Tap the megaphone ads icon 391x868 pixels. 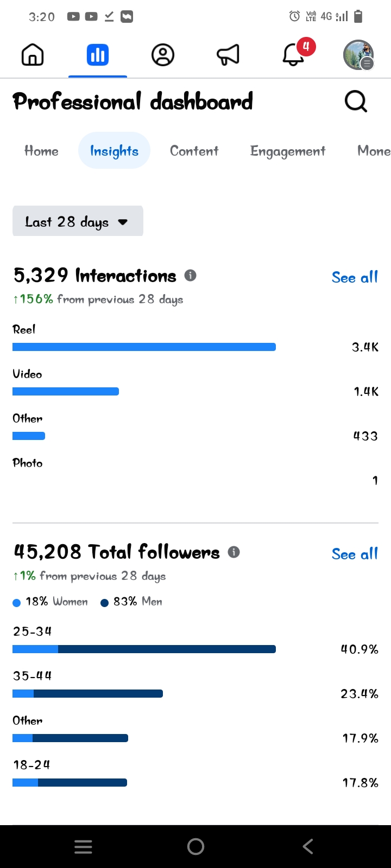pyautogui.click(x=228, y=55)
